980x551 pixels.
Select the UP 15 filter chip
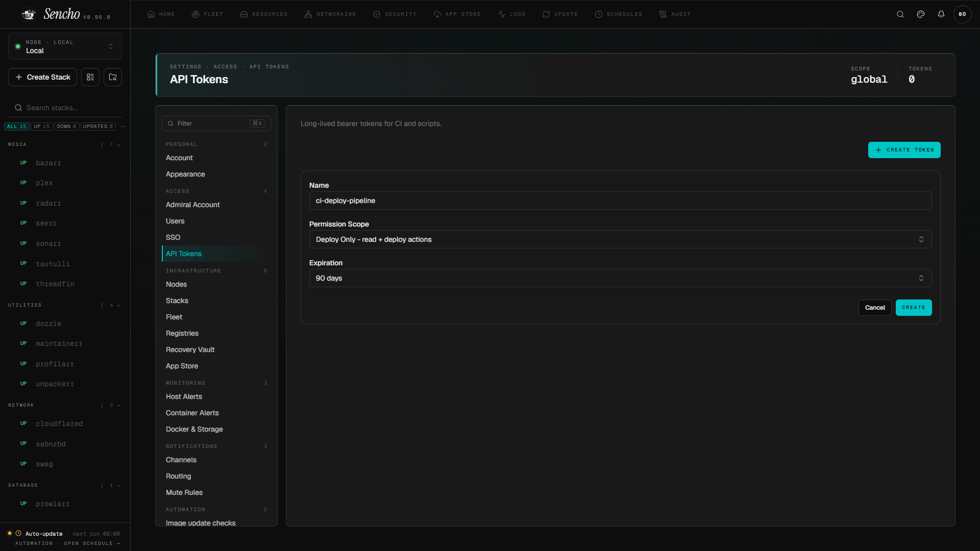[42, 127]
